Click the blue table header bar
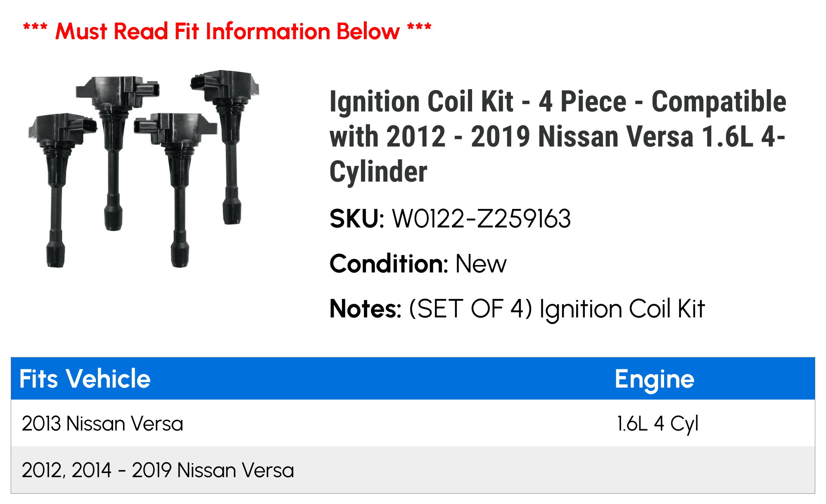 413,379
